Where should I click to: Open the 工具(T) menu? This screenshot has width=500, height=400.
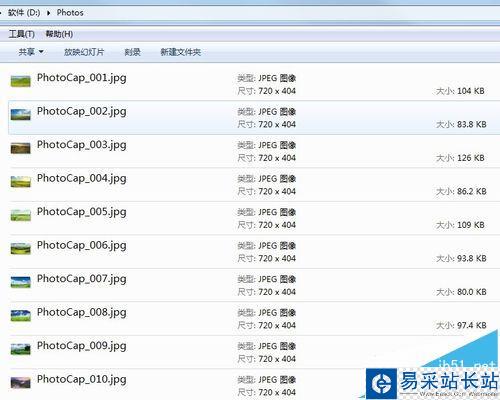tap(22, 34)
